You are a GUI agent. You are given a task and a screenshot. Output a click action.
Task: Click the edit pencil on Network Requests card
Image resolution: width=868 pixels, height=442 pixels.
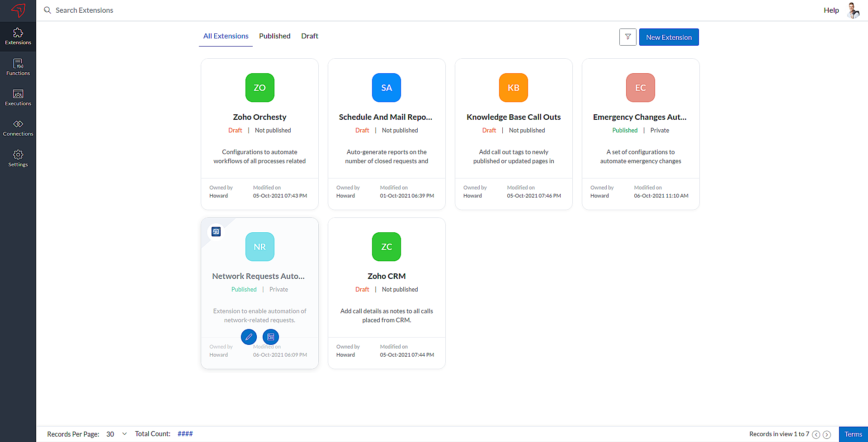point(249,337)
